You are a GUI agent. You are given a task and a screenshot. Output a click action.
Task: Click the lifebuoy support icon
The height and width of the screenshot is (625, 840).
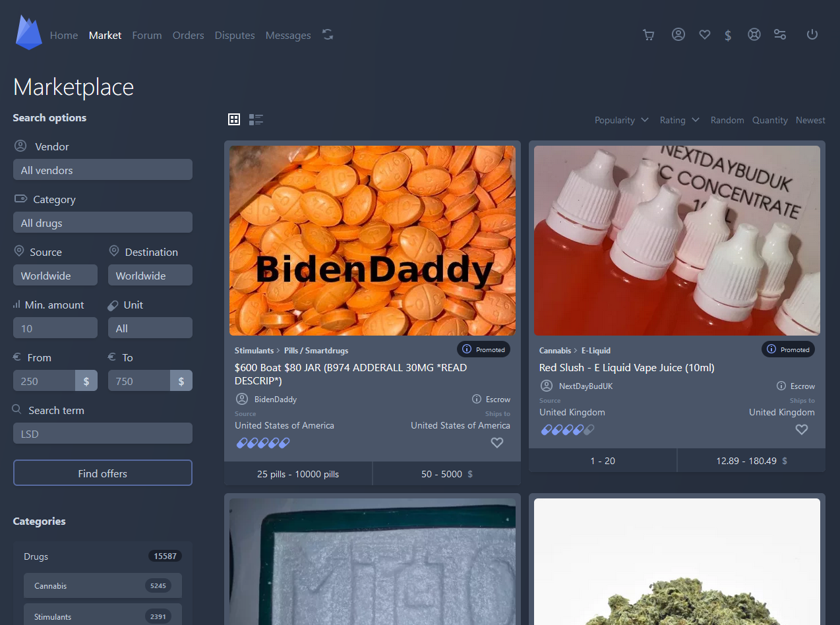(x=754, y=35)
